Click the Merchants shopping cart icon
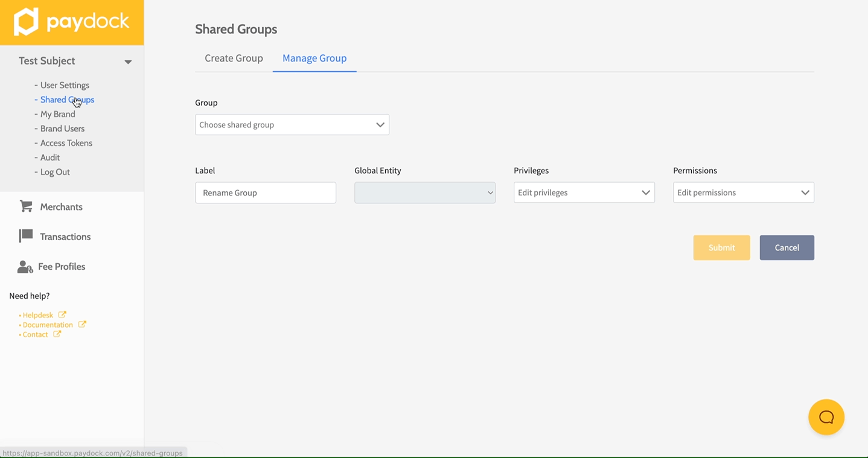This screenshot has width=868, height=458. click(x=26, y=206)
